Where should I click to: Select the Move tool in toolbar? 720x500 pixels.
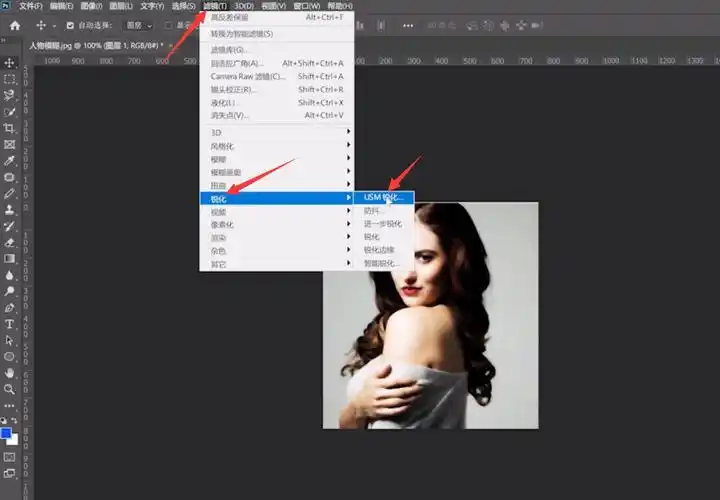[10, 62]
